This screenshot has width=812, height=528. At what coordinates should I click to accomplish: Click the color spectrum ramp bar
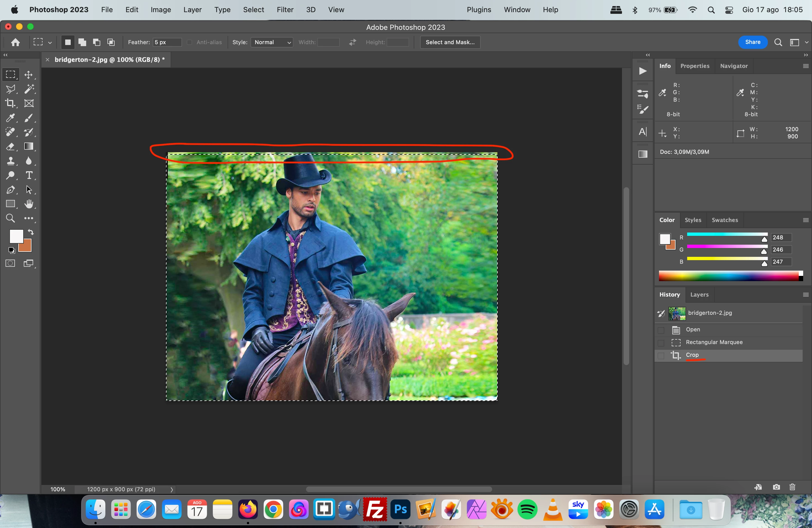[x=728, y=276]
